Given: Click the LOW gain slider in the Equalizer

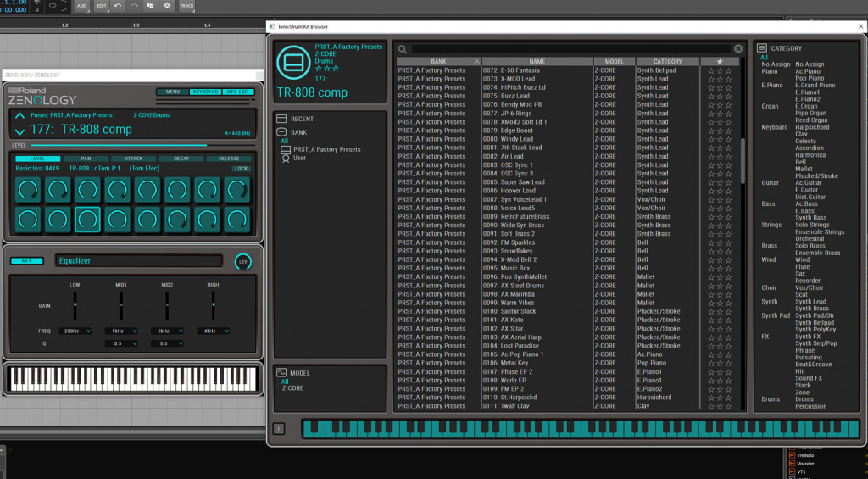Looking at the screenshot, I should point(75,305).
